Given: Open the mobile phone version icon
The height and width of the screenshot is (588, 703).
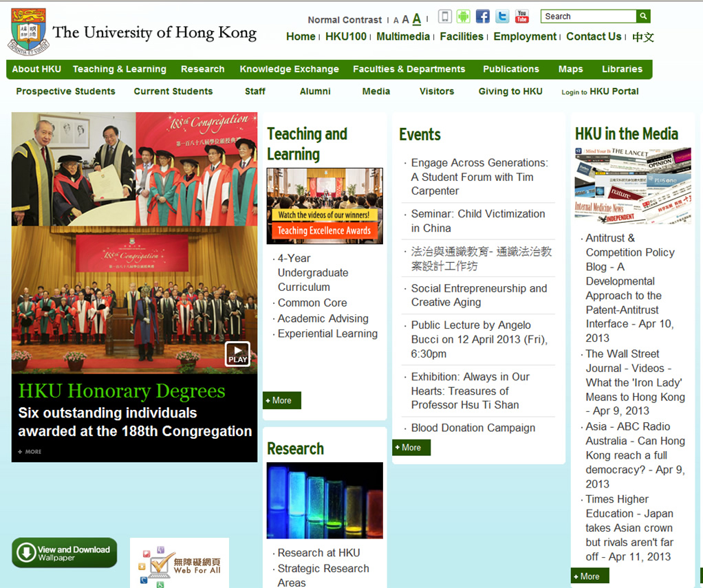Looking at the screenshot, I should (445, 17).
